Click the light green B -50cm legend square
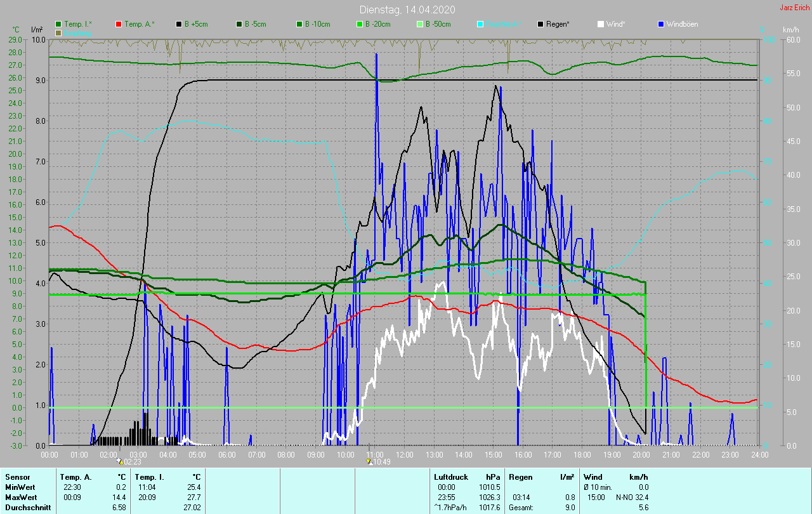The image size is (812, 514). coord(419,24)
